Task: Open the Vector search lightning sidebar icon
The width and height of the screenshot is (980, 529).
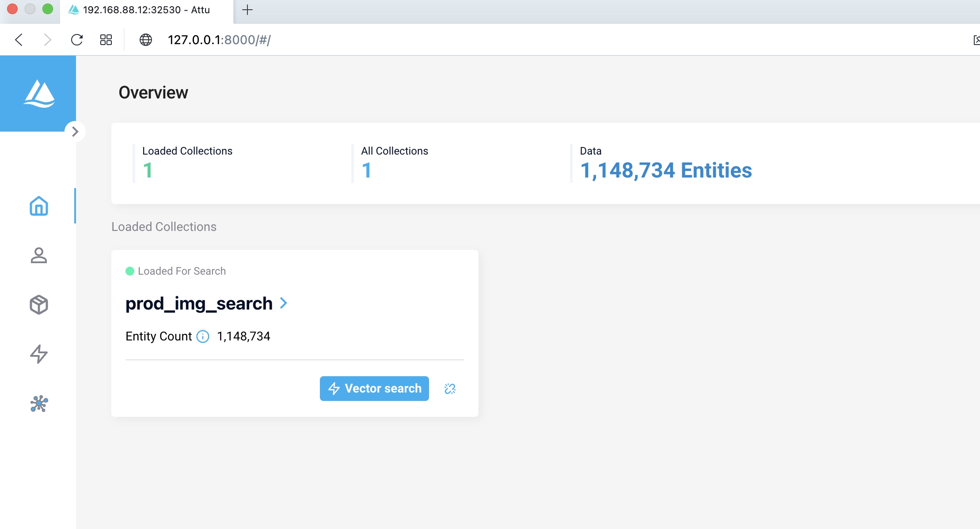Action: [x=39, y=354]
